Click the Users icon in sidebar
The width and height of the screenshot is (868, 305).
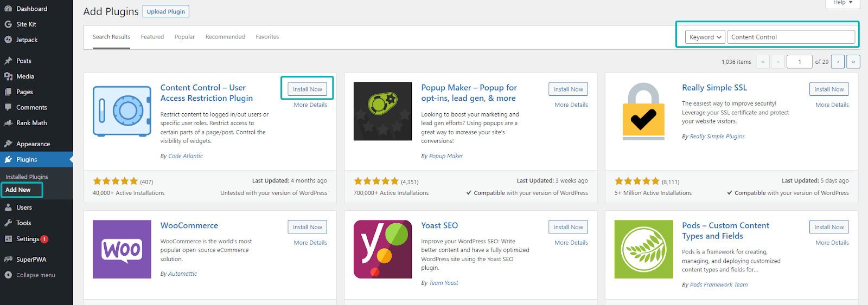(8, 207)
